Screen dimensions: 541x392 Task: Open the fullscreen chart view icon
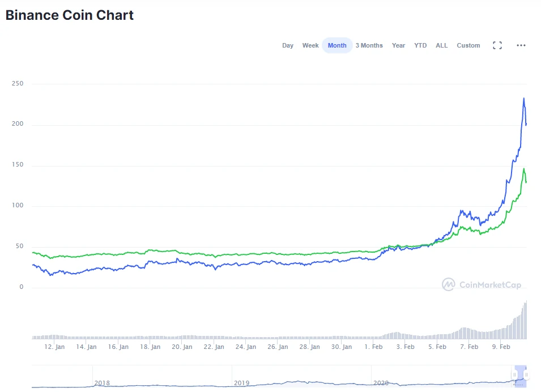point(497,45)
